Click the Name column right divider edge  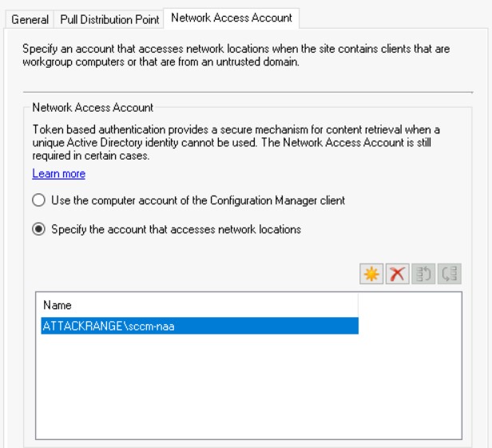(358, 305)
